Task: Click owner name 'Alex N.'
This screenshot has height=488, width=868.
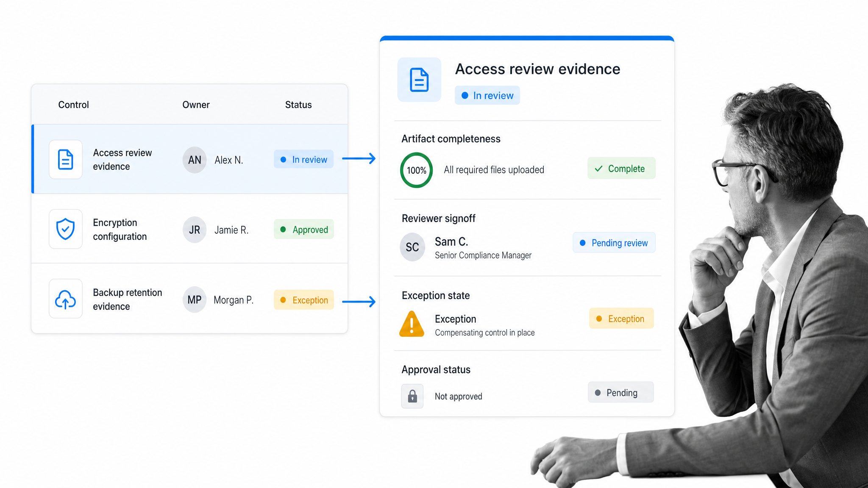Action: (229, 160)
